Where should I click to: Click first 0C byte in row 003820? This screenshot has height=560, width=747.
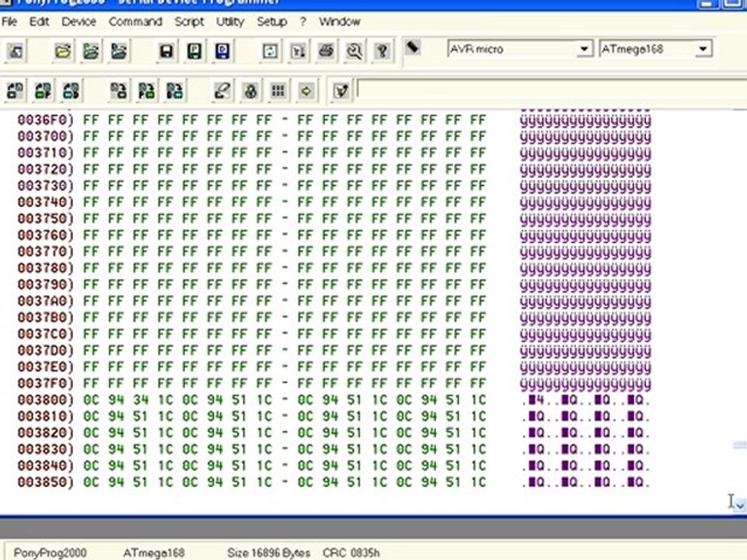tap(91, 433)
